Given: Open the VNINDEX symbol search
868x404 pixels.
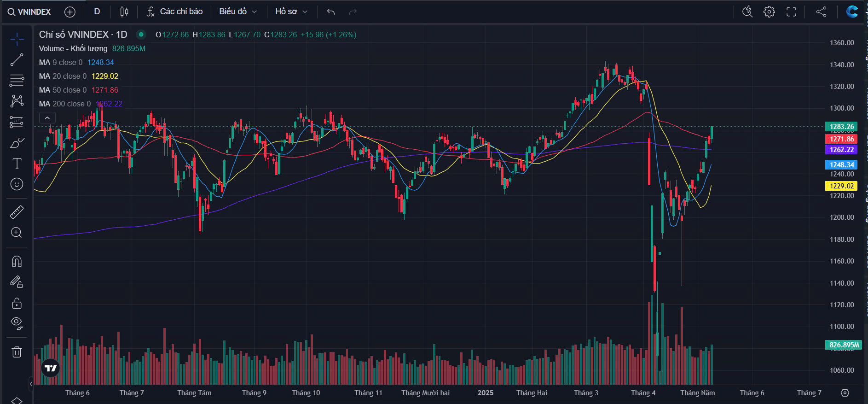Looking at the screenshot, I should coord(29,12).
